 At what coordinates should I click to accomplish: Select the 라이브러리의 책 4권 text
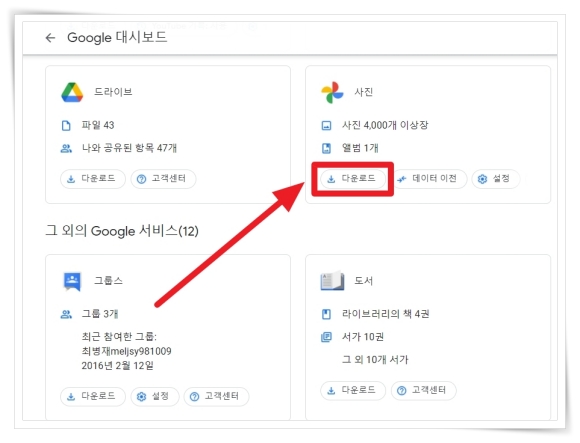point(385,314)
